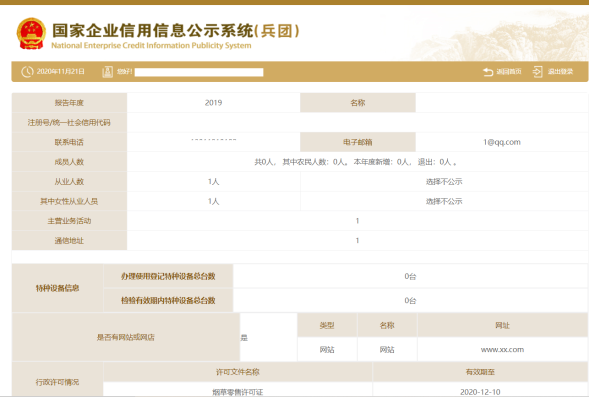Click the 许可文件名称 column header
Image resolution: width=589 pixels, height=398 pixels.
point(238,372)
